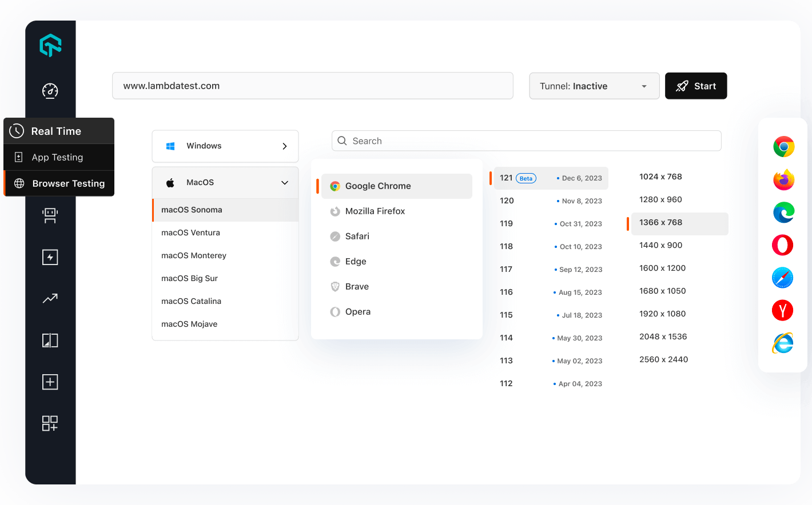Viewport: 812px width, 505px height.
Task: Select version 117
Action: [551, 270]
